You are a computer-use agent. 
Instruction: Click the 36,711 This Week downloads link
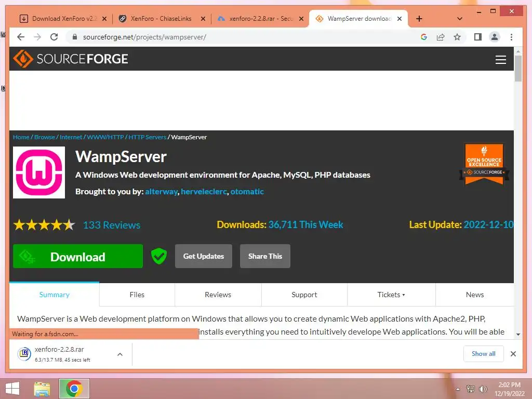[305, 224]
